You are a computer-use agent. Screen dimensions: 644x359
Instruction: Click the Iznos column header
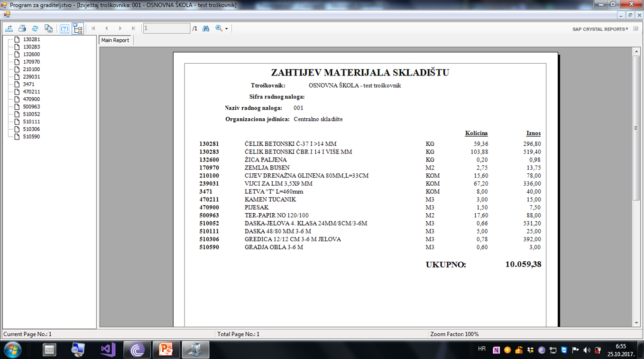point(534,133)
